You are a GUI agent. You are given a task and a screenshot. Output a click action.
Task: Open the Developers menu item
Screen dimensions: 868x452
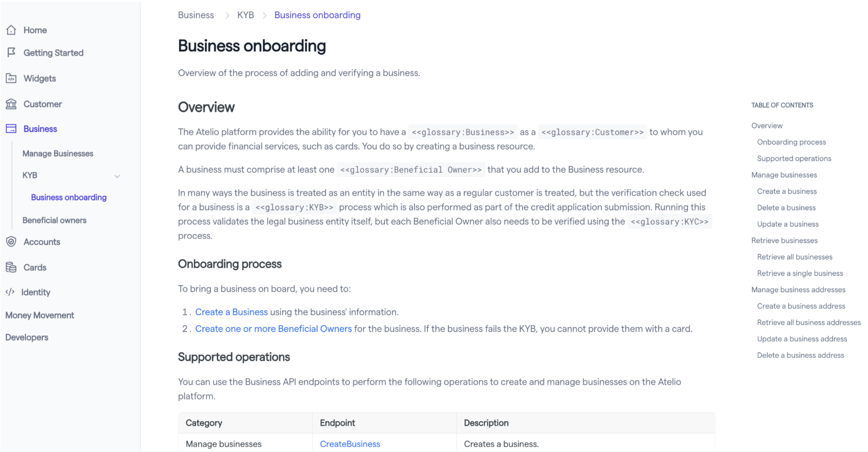click(27, 337)
